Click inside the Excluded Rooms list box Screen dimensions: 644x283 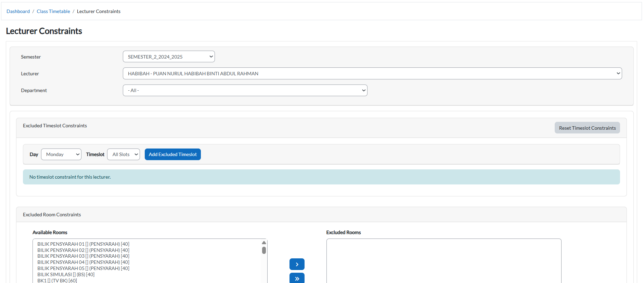point(443,260)
